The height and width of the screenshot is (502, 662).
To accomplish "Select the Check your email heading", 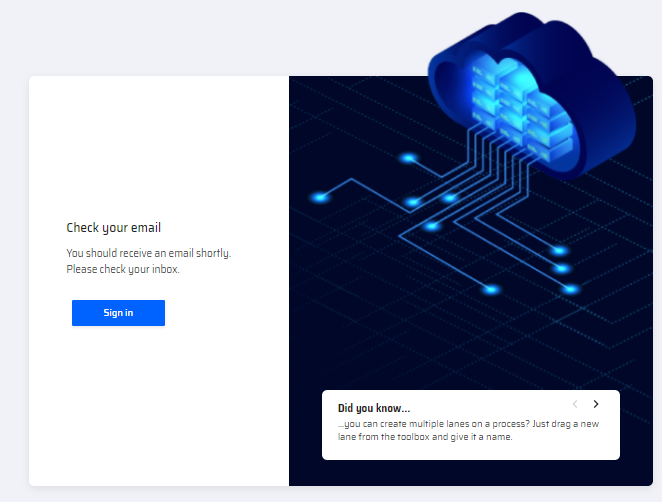I will [114, 228].
